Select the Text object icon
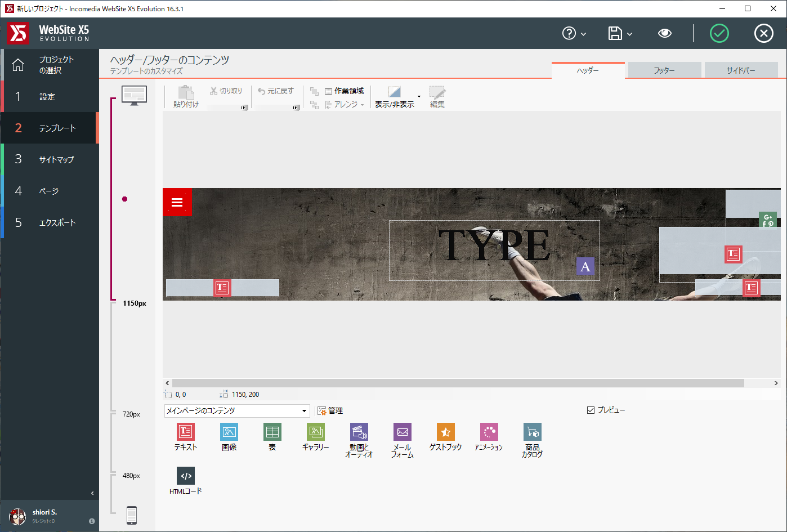This screenshot has width=787, height=532. point(185,432)
